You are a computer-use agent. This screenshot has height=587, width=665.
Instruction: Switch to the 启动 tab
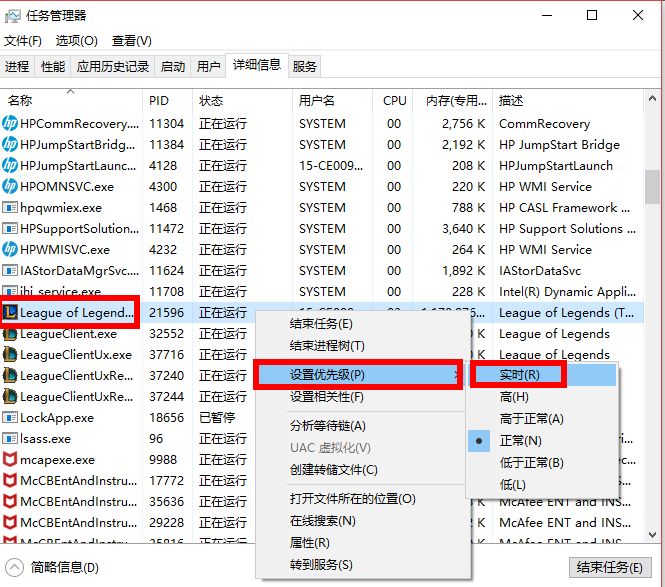[173, 67]
